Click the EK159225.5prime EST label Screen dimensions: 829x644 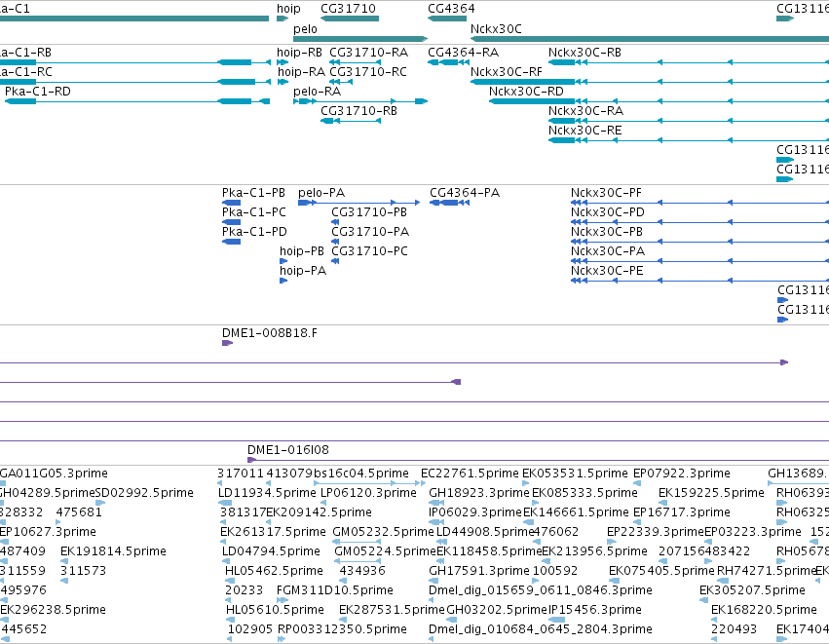712,493
